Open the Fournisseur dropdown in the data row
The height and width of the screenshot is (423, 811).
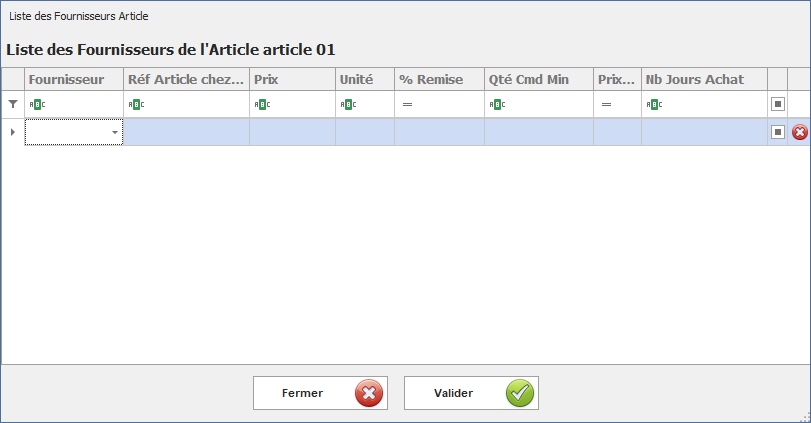tap(114, 132)
